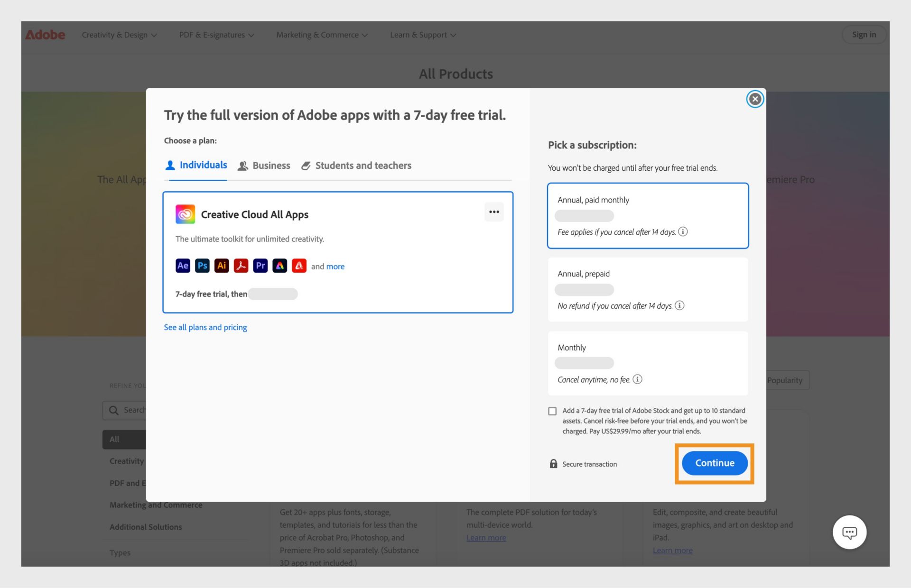Screen dimensions: 911x588
Task: Click the chat support widget
Action: point(850,532)
